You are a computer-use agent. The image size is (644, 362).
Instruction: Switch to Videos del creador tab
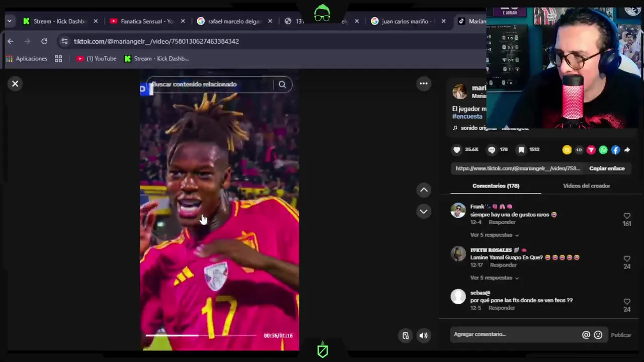point(587,186)
